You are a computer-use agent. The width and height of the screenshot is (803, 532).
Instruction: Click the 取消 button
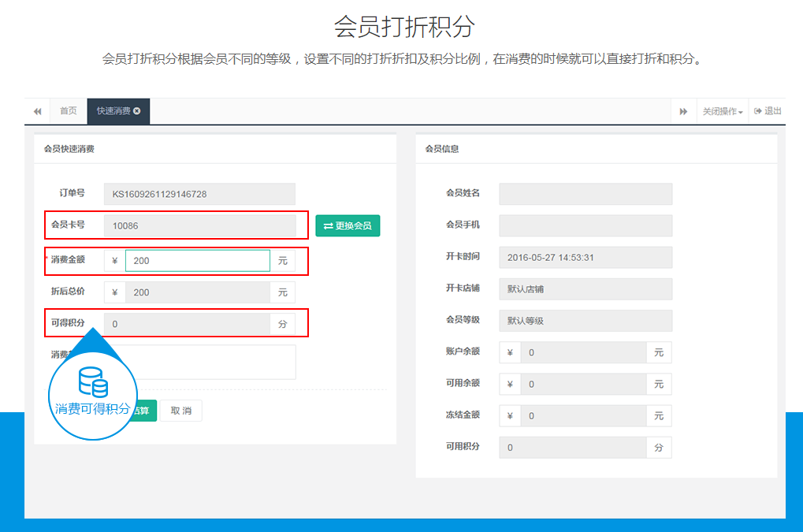pos(181,410)
